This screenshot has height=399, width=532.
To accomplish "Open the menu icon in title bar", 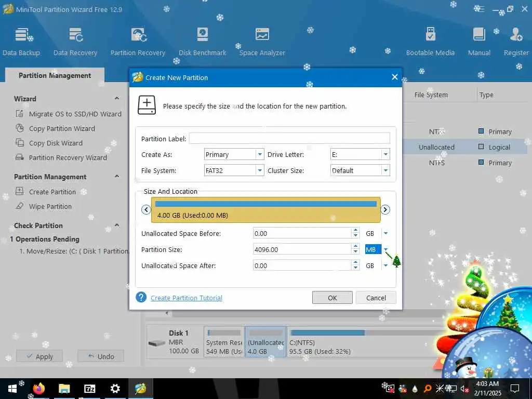I will [478, 9].
